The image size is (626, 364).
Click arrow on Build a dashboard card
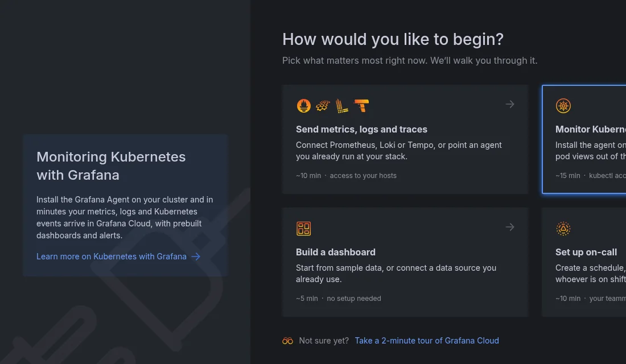point(510,227)
